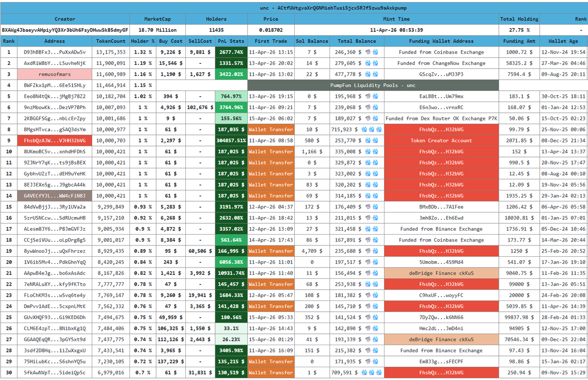This screenshot has height=380, width=588.
Task: Click the red address FhsbQzAJW...VJHH32bVG
Action: [x=55, y=140]
